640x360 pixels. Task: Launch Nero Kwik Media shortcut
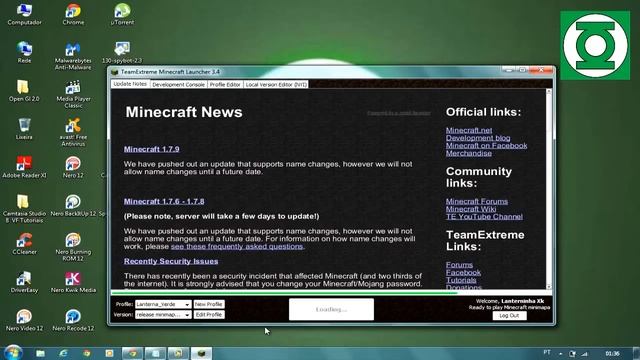pos(73,282)
